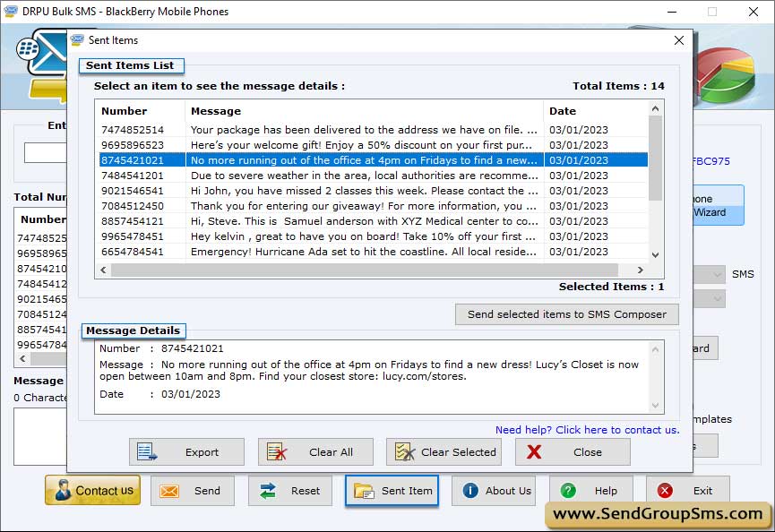The height and width of the screenshot is (532, 775).
Task: Click the red Exit cross icon
Action: (x=665, y=491)
